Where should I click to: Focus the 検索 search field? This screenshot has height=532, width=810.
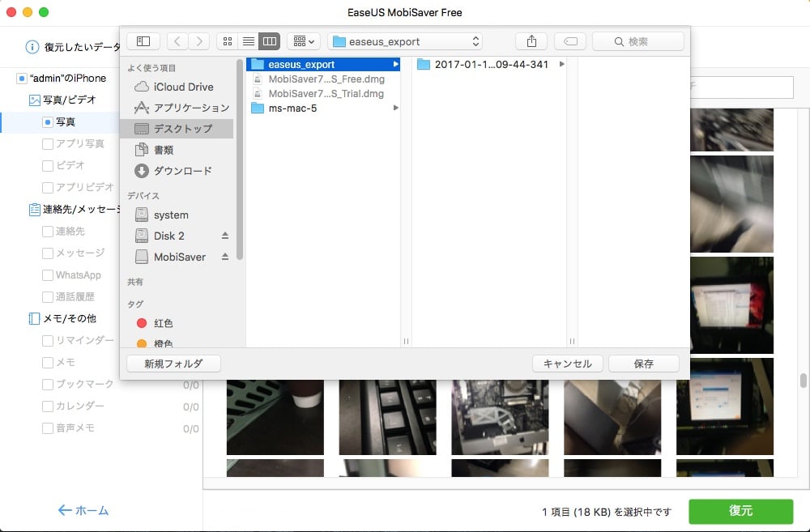(x=638, y=41)
